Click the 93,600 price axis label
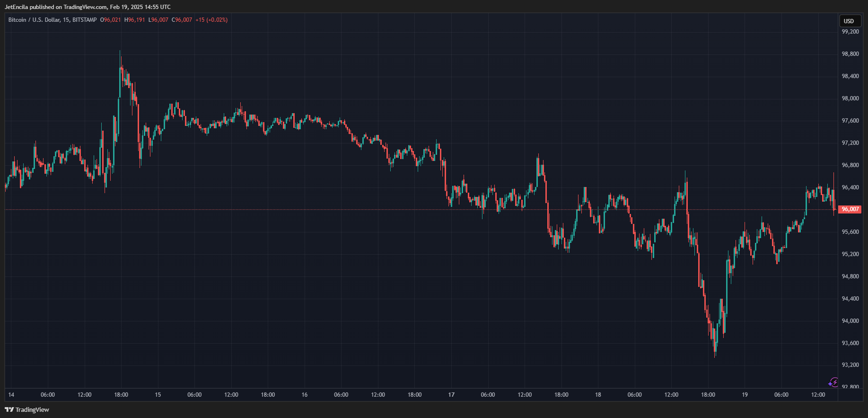 coord(850,343)
